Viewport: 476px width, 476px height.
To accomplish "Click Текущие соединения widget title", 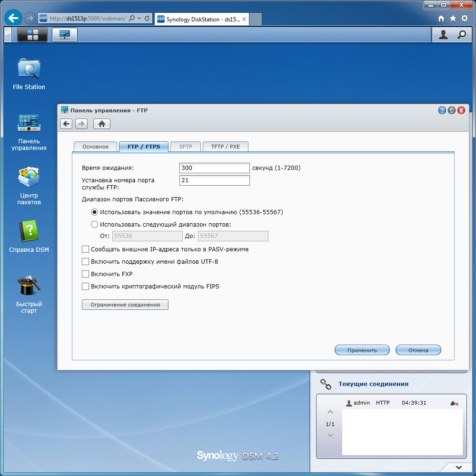I will pos(373,384).
